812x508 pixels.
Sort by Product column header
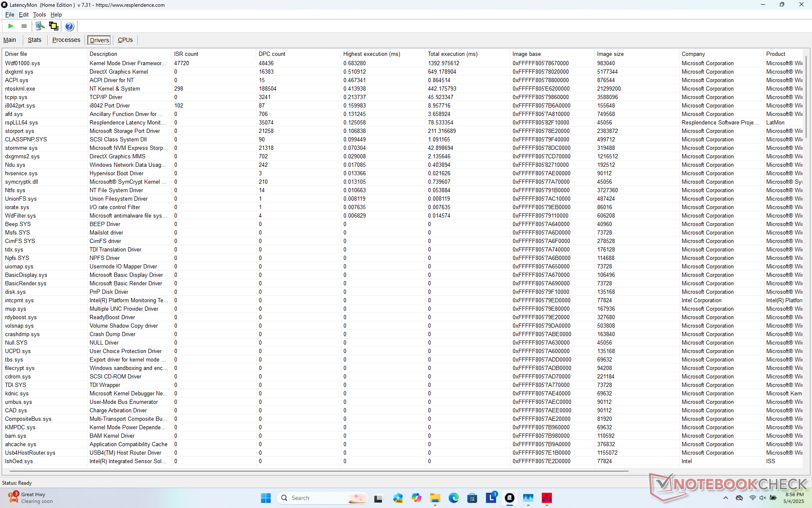783,54
